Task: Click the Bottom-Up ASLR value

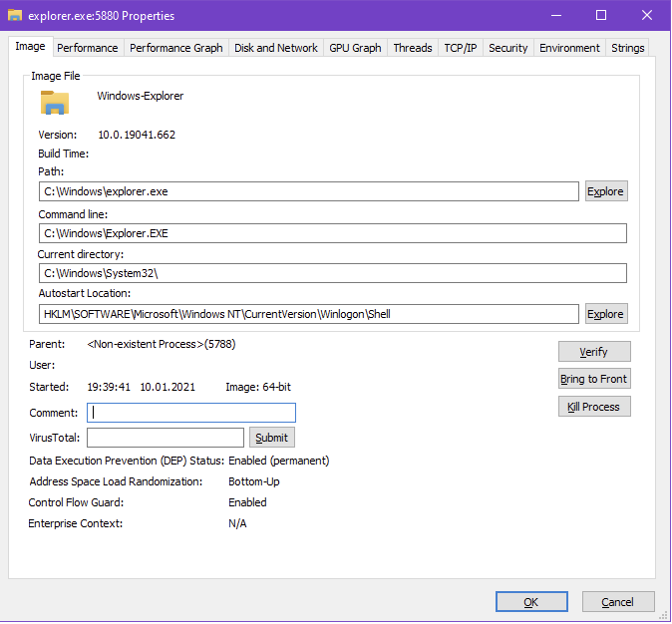Action: pos(253,481)
